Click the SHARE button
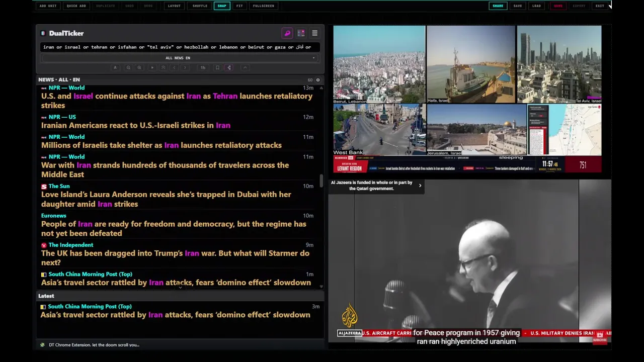The width and height of the screenshot is (644, 362). pos(498,6)
